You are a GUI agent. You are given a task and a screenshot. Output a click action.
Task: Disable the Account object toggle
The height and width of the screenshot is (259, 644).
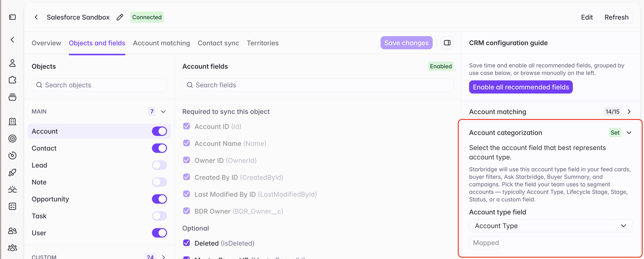pyautogui.click(x=159, y=131)
